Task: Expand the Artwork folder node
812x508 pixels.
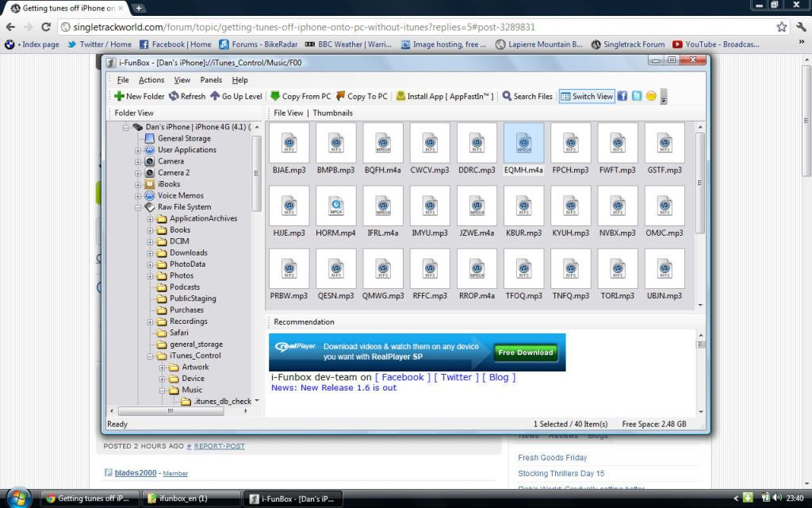Action: pos(163,368)
